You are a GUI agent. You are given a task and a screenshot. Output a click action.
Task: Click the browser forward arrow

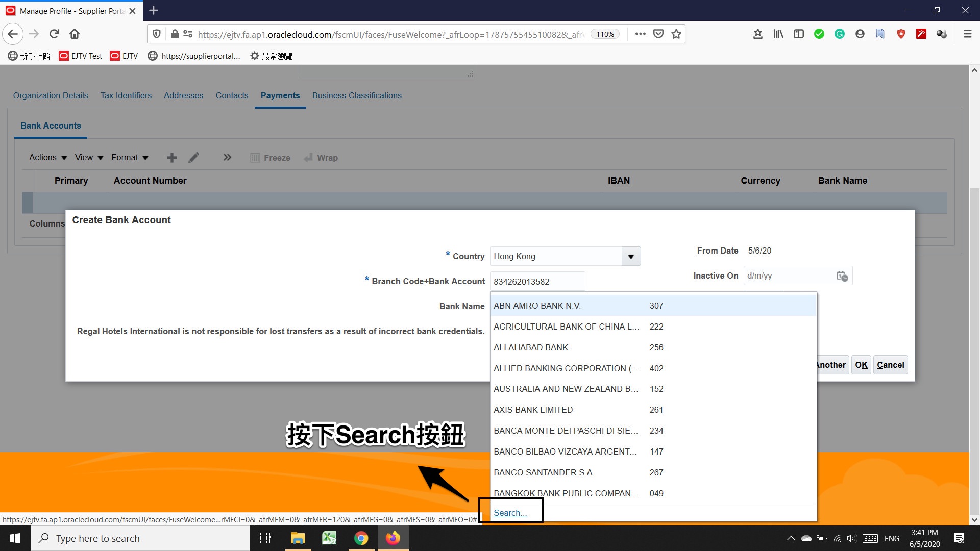coord(34,34)
